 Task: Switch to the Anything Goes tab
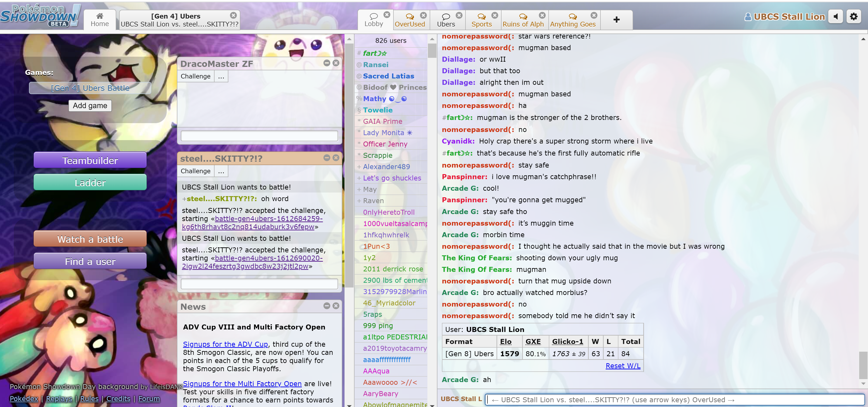pos(573,20)
